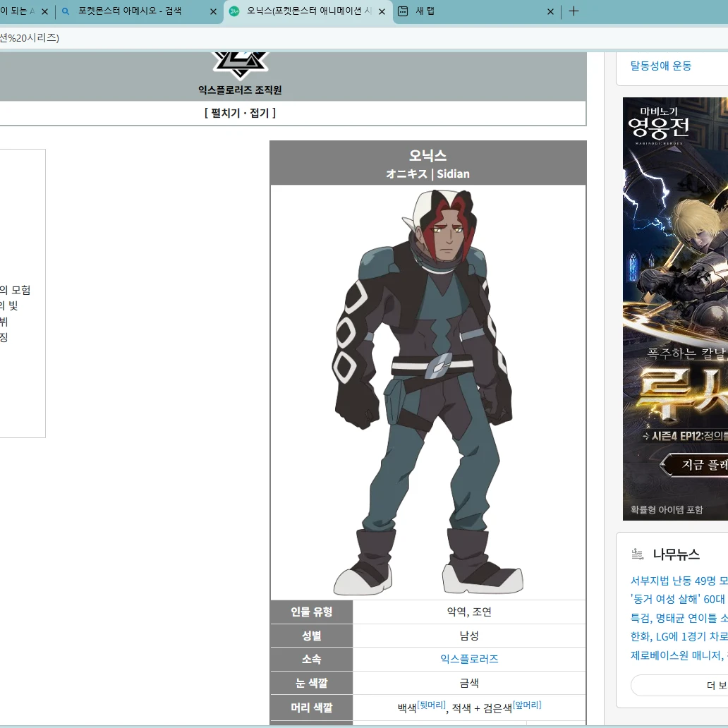Click the address bar URL text
Viewport: 728px width, 728px height.
tap(29, 38)
